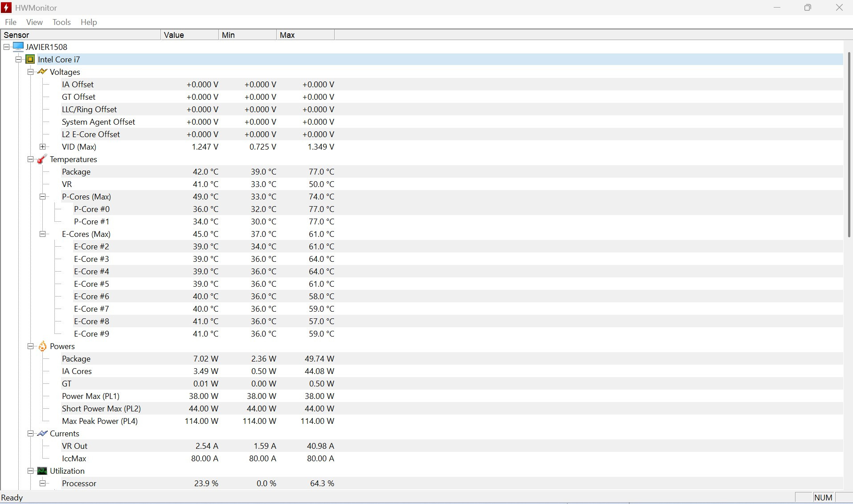The height and width of the screenshot is (504, 853).
Task: Click the Utilization graph icon
Action: [x=42, y=471]
